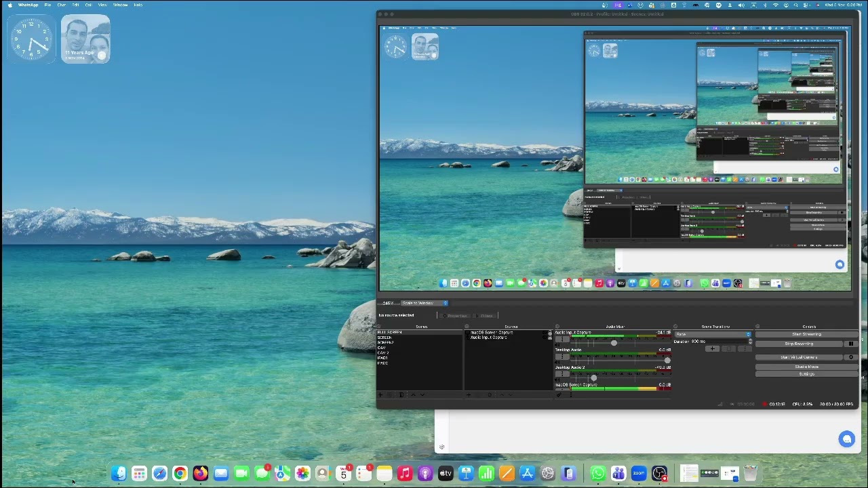The height and width of the screenshot is (488, 868).
Task: Toggle lock on macOS Screen Capture source
Action: [549, 333]
